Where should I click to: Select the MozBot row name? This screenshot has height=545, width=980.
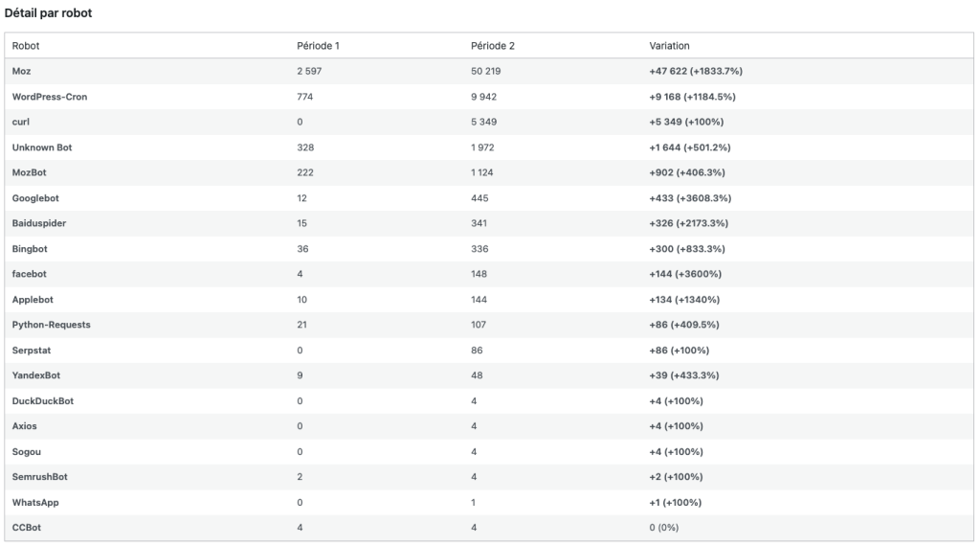[x=30, y=172]
